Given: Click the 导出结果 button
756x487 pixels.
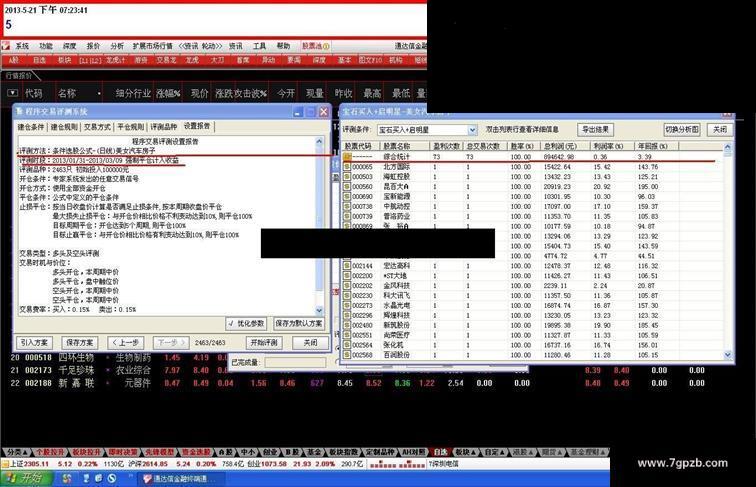Looking at the screenshot, I should pos(595,129).
